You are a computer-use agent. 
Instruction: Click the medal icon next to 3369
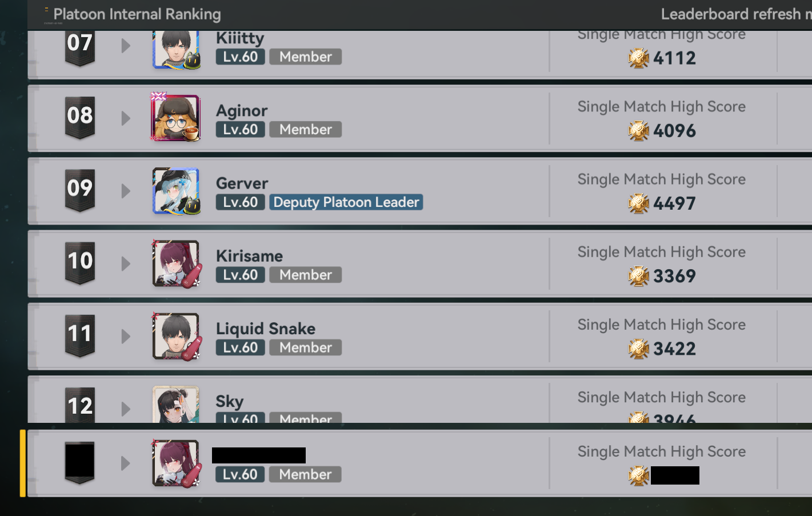tap(638, 276)
